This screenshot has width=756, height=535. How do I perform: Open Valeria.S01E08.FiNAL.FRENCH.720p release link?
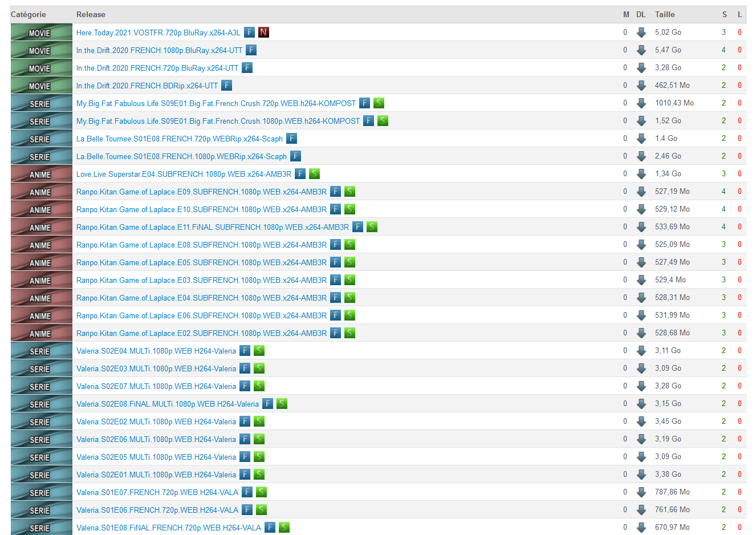pos(169,528)
